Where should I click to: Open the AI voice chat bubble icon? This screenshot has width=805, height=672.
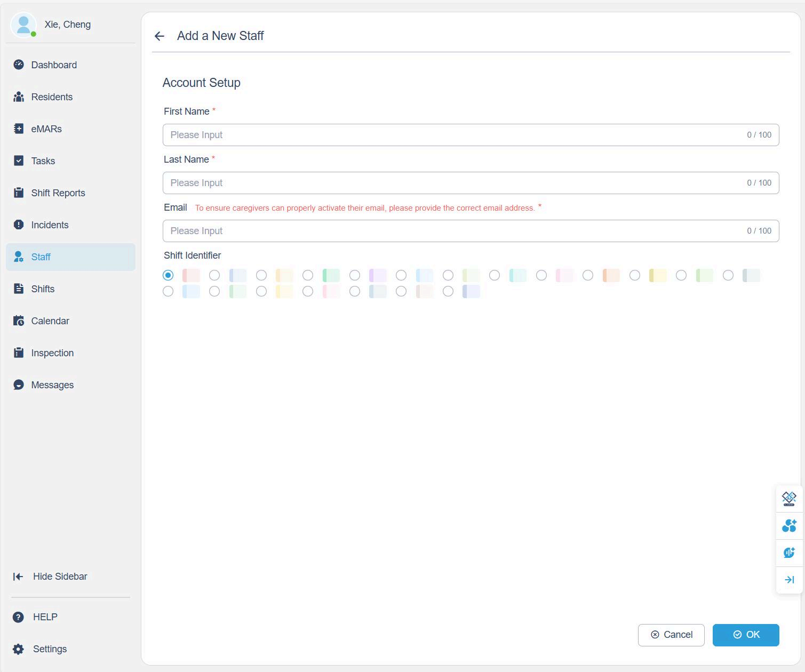coord(789,553)
